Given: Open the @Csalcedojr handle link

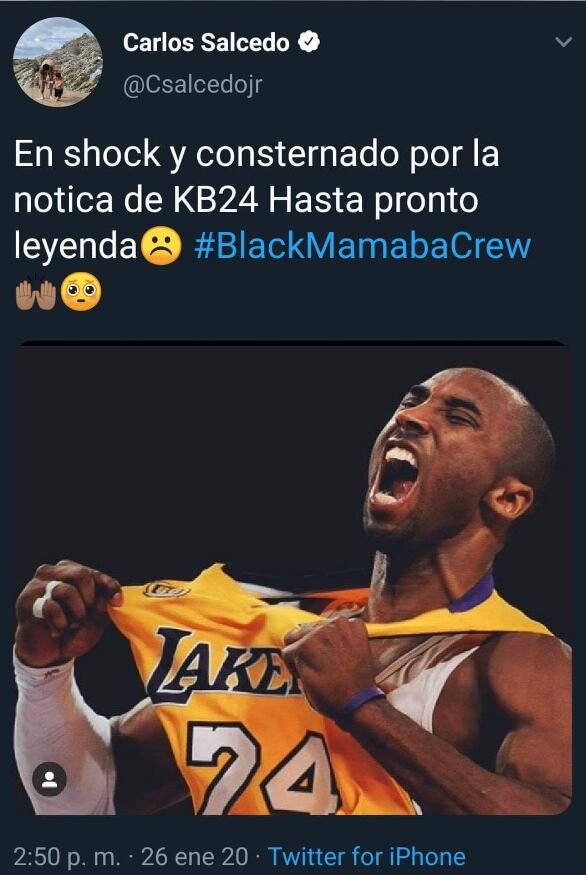Looking at the screenshot, I should (x=192, y=85).
